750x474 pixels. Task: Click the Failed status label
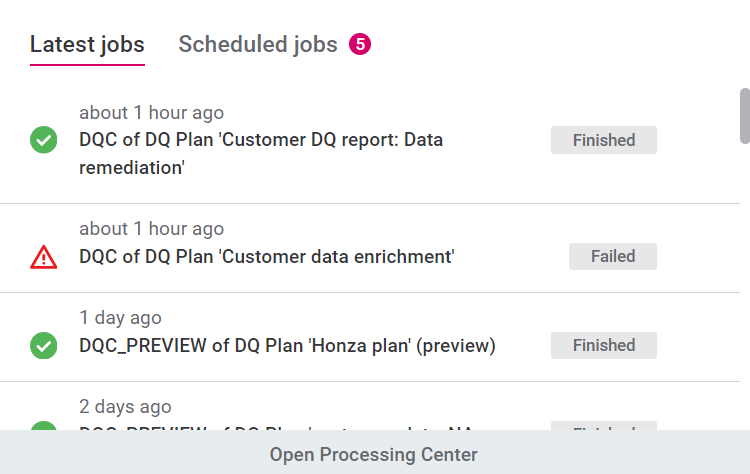(612, 257)
